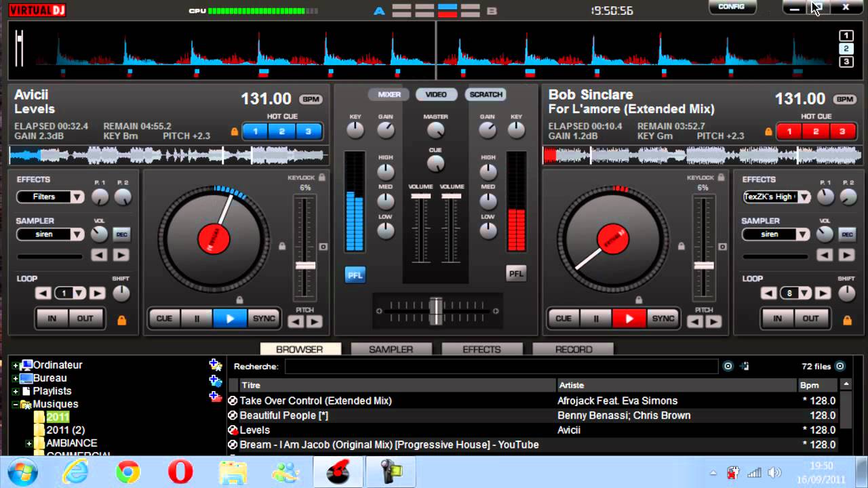Open Opera from the taskbar
Image resolution: width=868 pixels, height=488 pixels.
(x=180, y=472)
